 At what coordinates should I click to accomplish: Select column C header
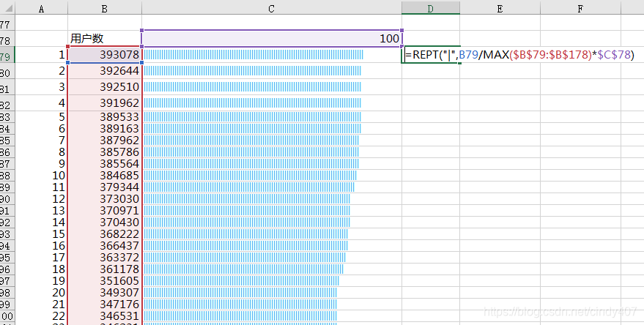coord(272,9)
